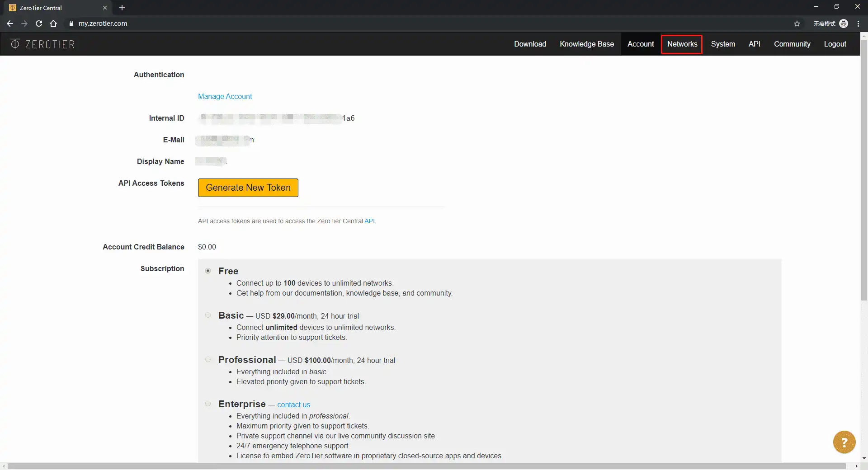Click the Authentication heading

[x=159, y=75]
